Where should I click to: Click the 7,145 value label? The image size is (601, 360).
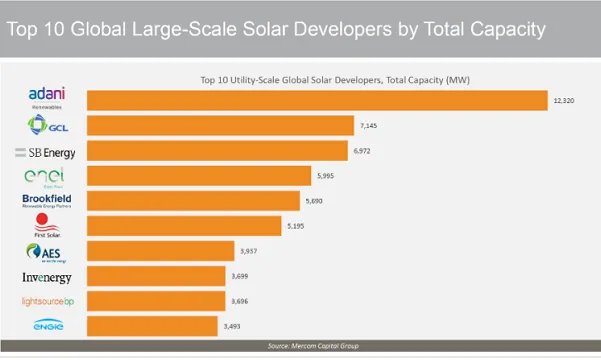tap(368, 125)
